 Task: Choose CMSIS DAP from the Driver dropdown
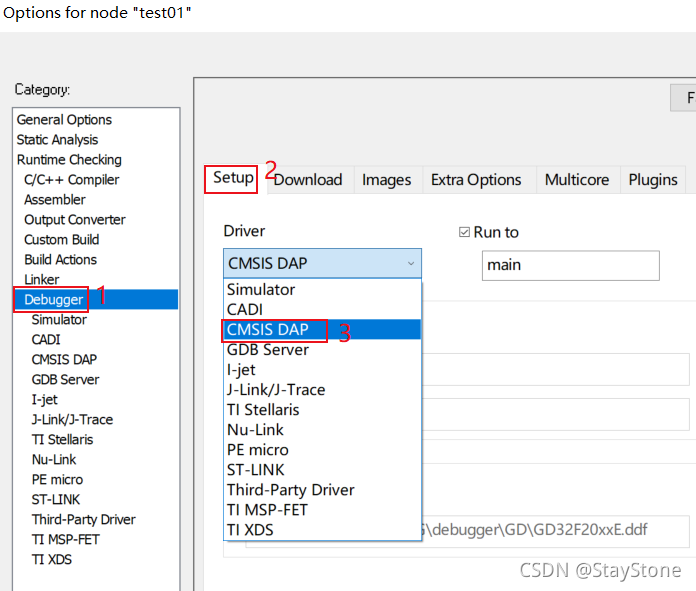(x=322, y=329)
